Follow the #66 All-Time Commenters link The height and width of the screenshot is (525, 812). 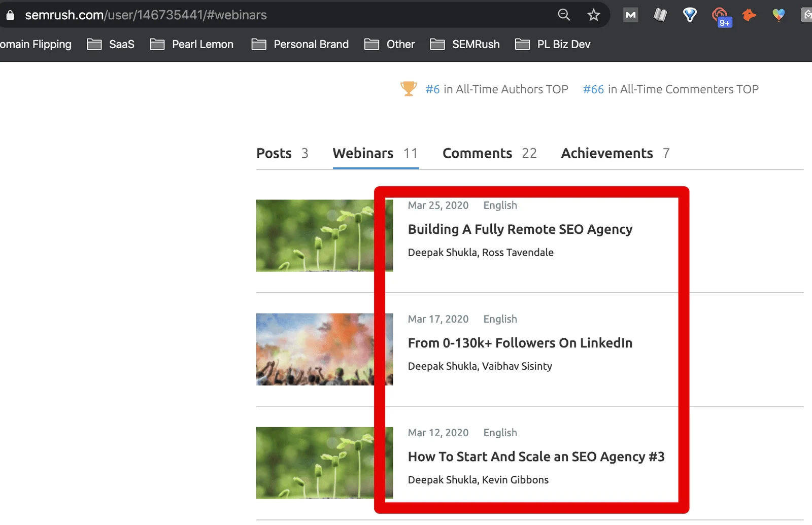coord(593,89)
